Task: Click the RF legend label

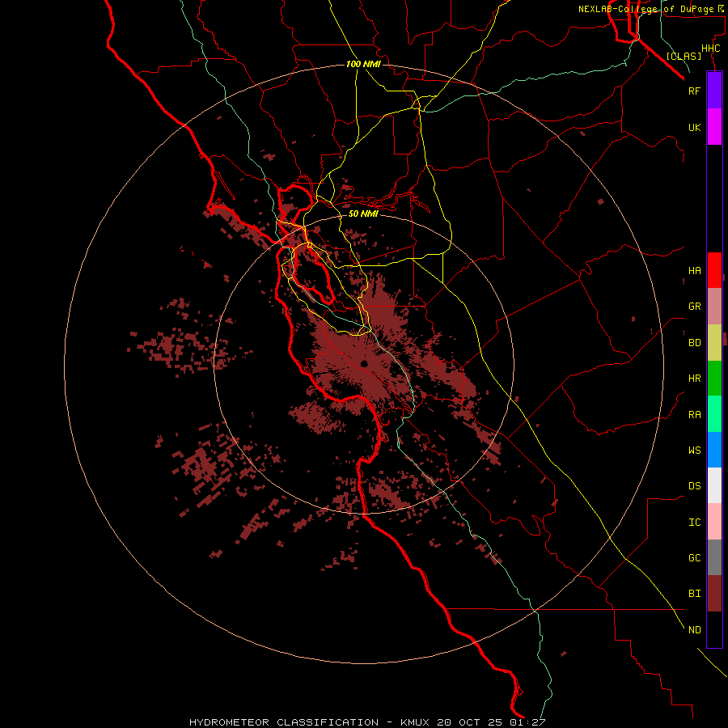Action: (694, 91)
